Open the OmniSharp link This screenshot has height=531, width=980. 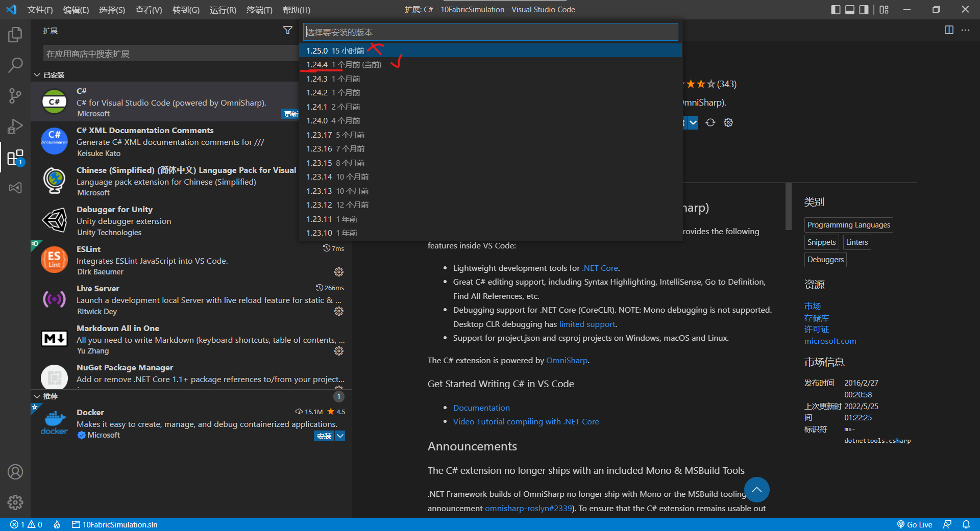click(x=567, y=361)
